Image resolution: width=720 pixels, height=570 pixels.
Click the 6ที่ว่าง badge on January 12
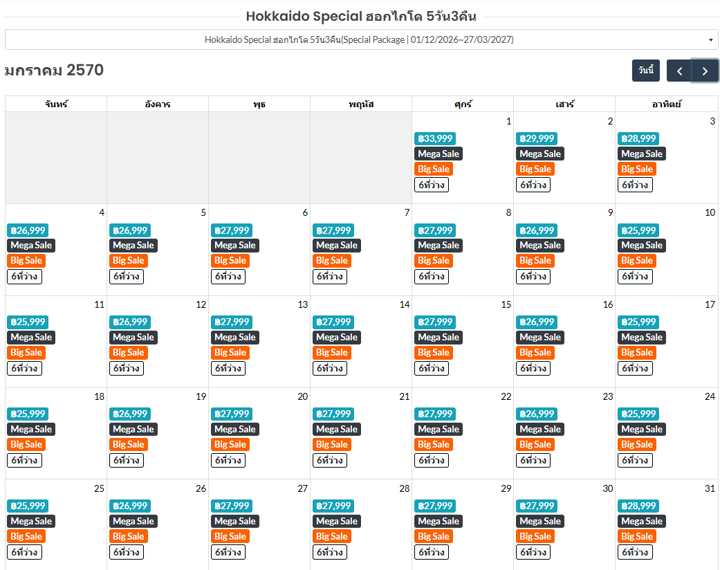[x=126, y=368]
